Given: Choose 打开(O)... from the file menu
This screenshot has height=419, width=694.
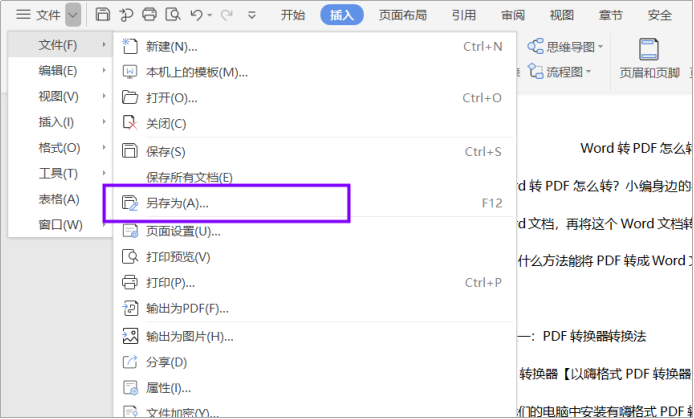Looking at the screenshot, I should (x=314, y=97).
